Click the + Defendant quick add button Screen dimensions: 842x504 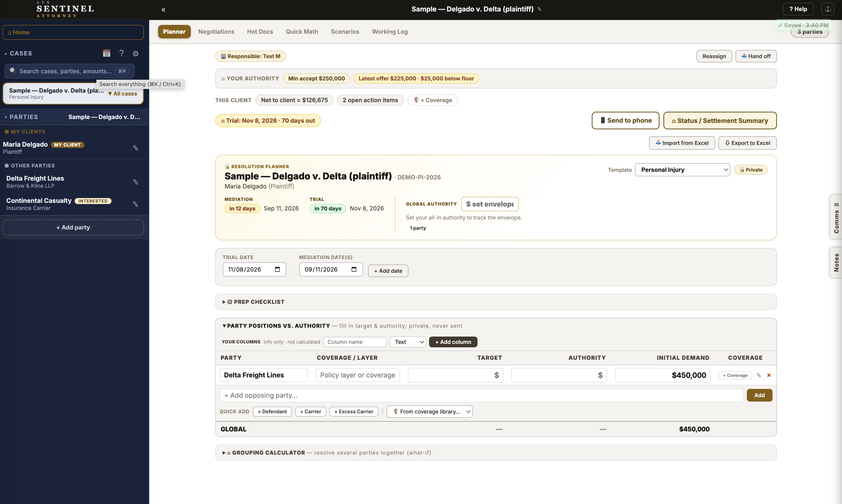272,412
